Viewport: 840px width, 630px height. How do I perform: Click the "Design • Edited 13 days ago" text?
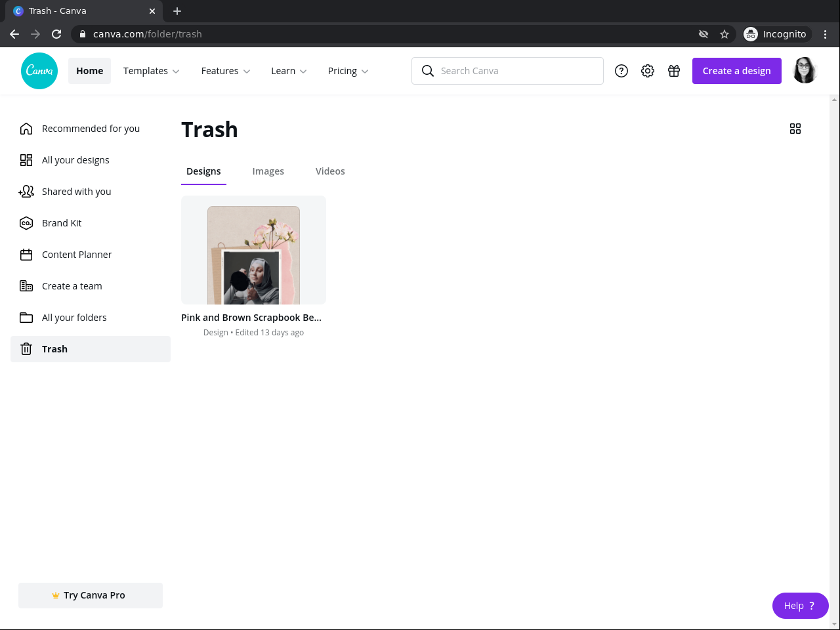[253, 333]
